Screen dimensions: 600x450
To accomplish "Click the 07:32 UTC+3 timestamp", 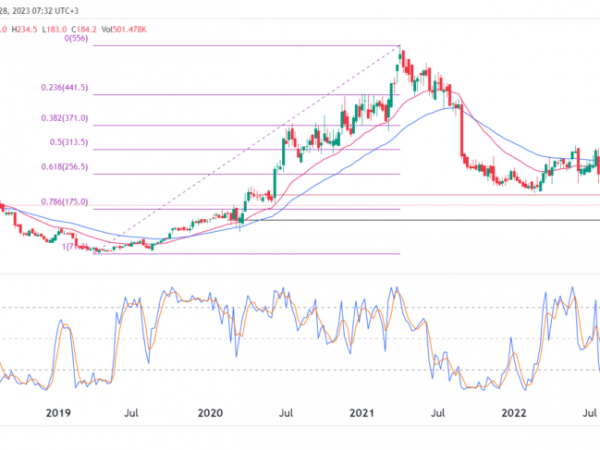I will [55, 11].
